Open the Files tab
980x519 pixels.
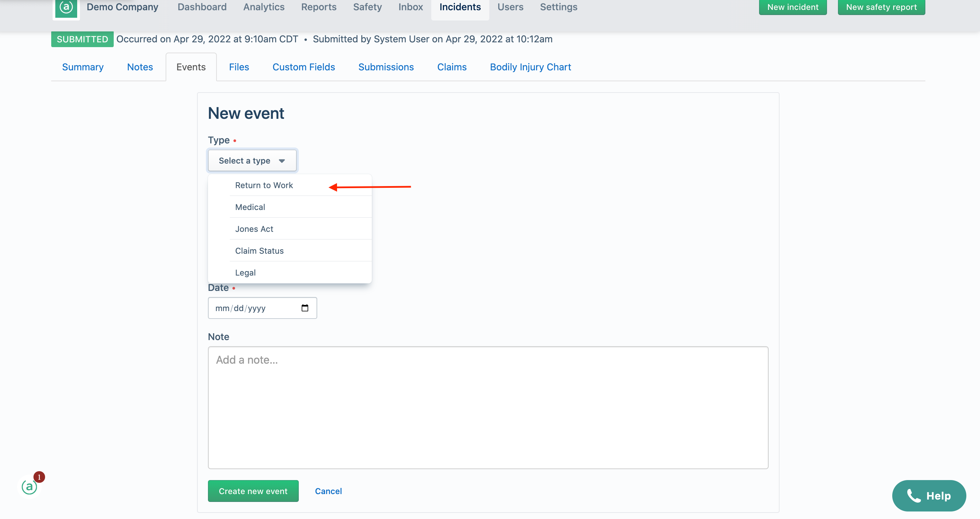(239, 67)
